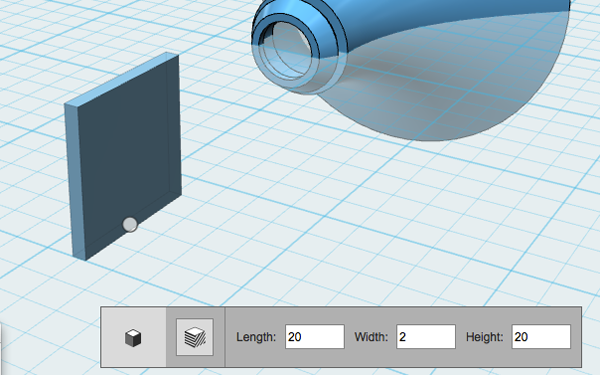Select the solid box mode icon
The height and width of the screenshot is (375, 600).
(x=133, y=338)
